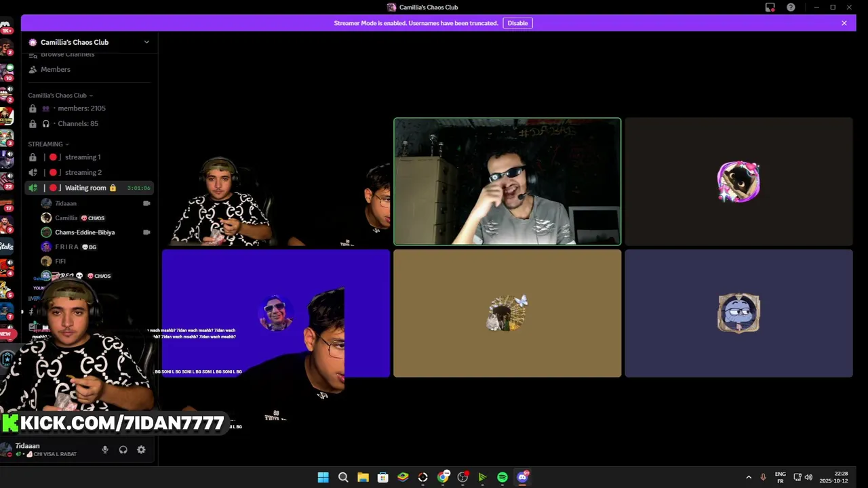The width and height of the screenshot is (868, 488).
Task: Open Windows Start menu
Action: (323, 477)
